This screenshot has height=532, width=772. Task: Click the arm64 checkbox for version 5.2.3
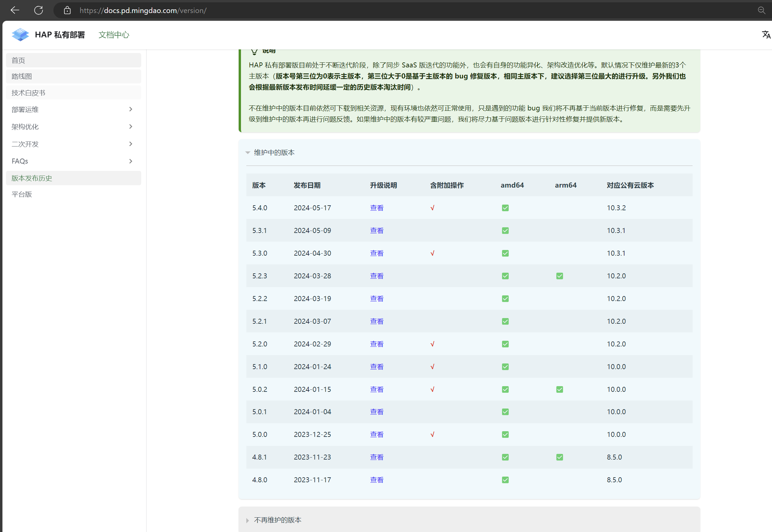(x=559, y=276)
